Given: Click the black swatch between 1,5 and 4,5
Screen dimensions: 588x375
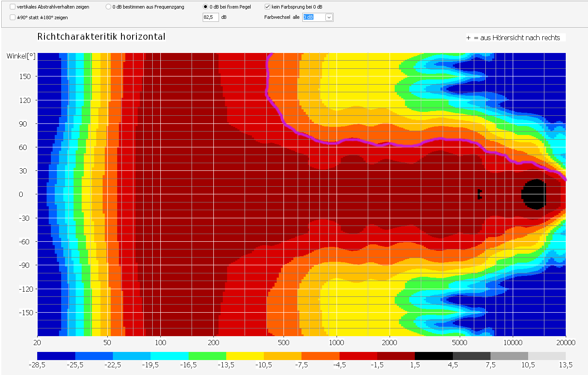Looking at the screenshot, I should pyautogui.click(x=434, y=356).
